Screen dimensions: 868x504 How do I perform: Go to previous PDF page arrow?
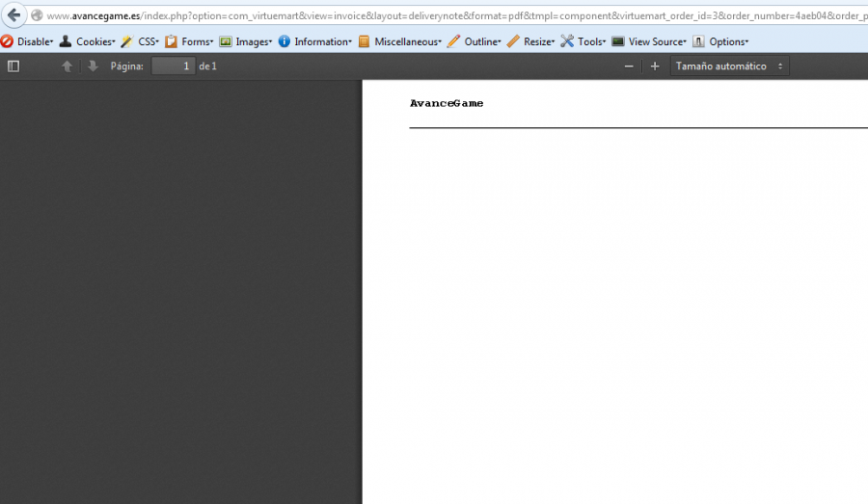click(67, 66)
